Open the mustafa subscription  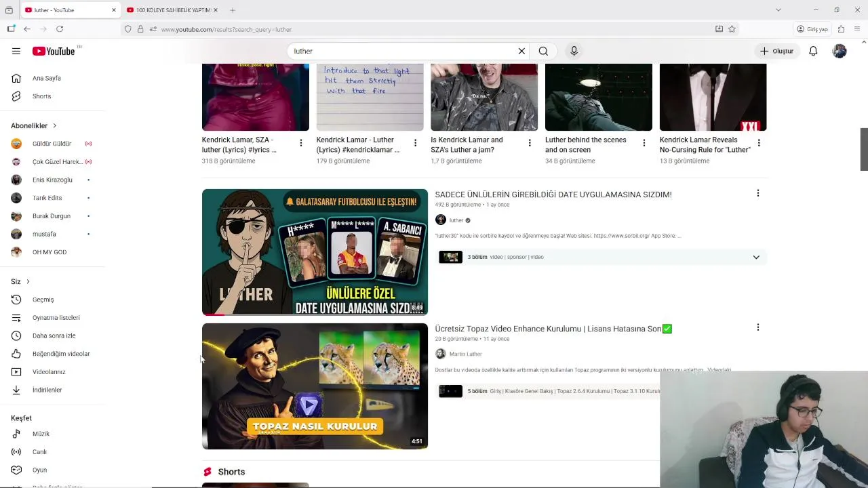[53, 234]
